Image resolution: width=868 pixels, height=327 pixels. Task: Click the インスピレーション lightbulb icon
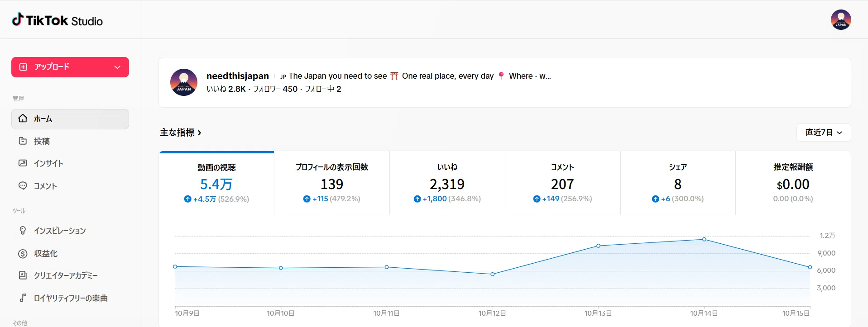click(x=23, y=231)
